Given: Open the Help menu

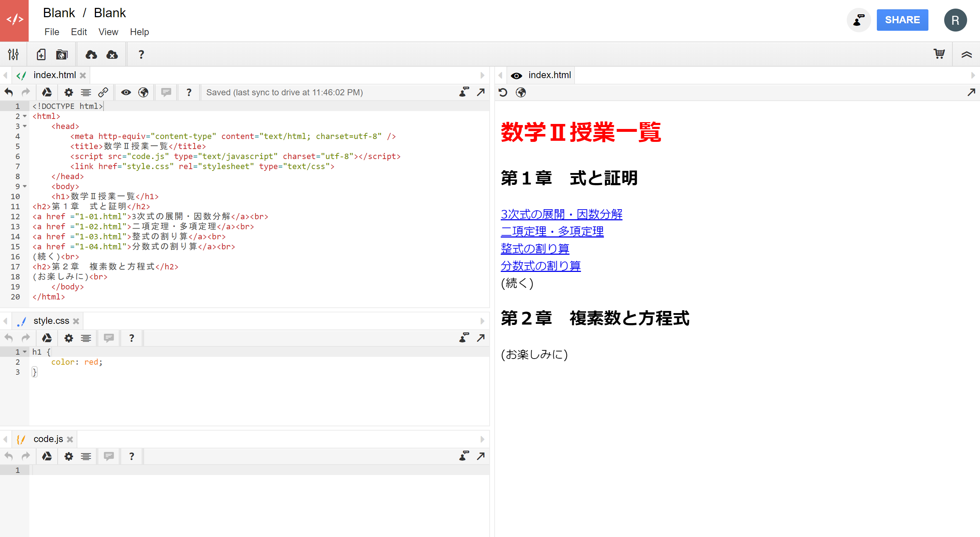Looking at the screenshot, I should click(x=139, y=32).
